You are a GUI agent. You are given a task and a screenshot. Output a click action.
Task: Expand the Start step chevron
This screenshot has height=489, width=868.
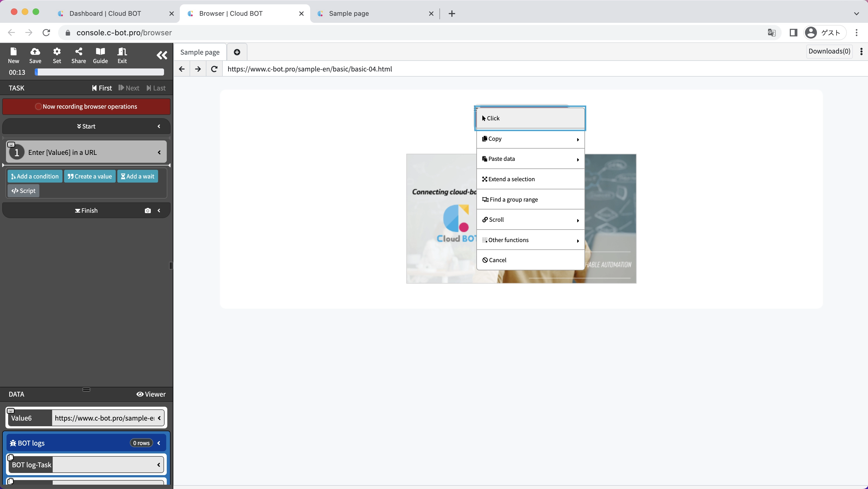tap(159, 126)
